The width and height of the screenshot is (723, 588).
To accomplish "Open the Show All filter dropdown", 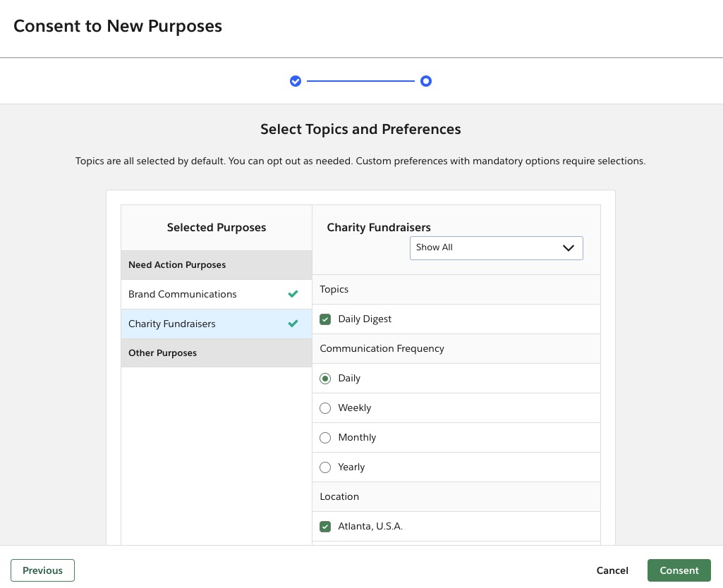I will (496, 247).
